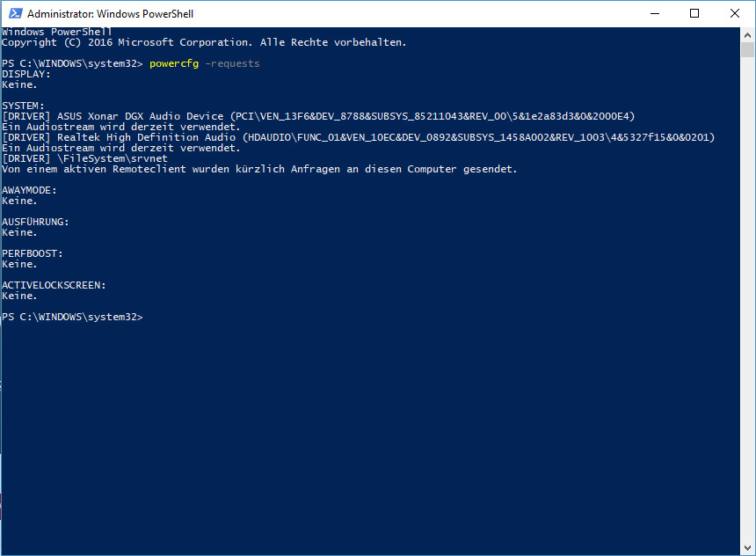This screenshot has width=756, height=556.
Task: Click the scrollbar down arrow
Action: pos(747,547)
